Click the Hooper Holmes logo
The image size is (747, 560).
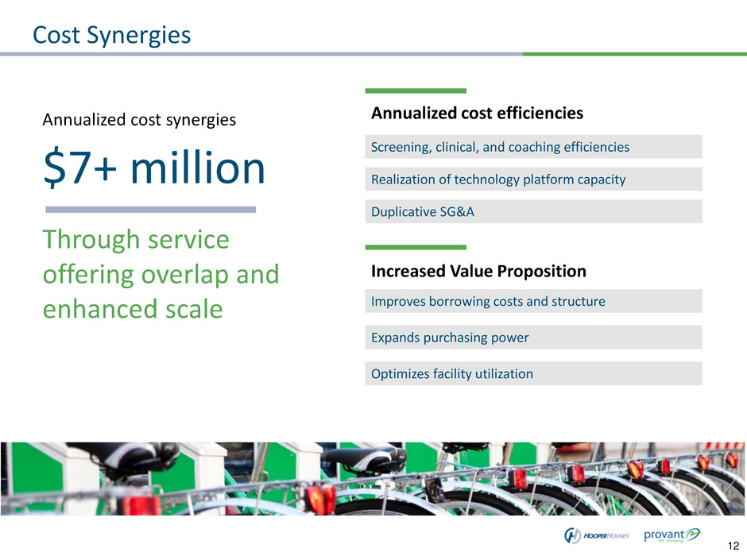(x=597, y=535)
